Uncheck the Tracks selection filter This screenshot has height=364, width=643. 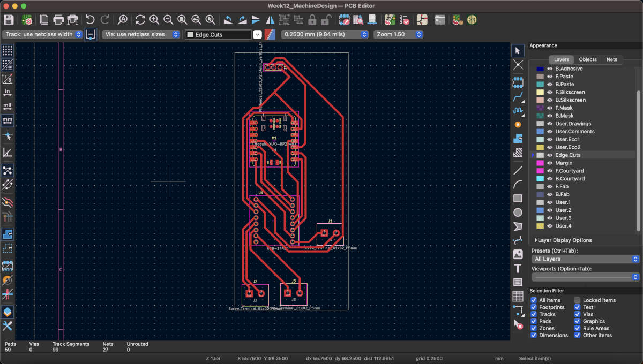tap(534, 314)
